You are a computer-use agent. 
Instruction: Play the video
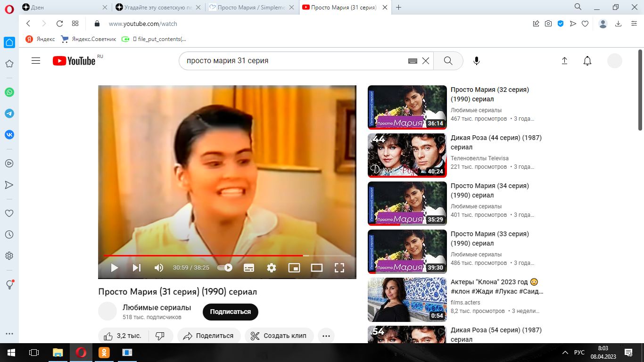pos(114,268)
